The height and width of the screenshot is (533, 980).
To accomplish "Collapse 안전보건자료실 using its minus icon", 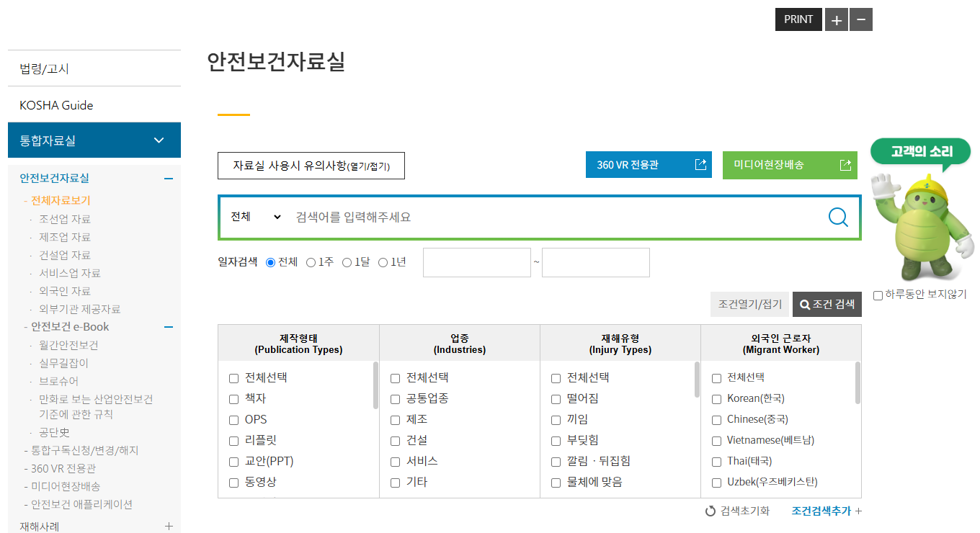I will point(169,179).
